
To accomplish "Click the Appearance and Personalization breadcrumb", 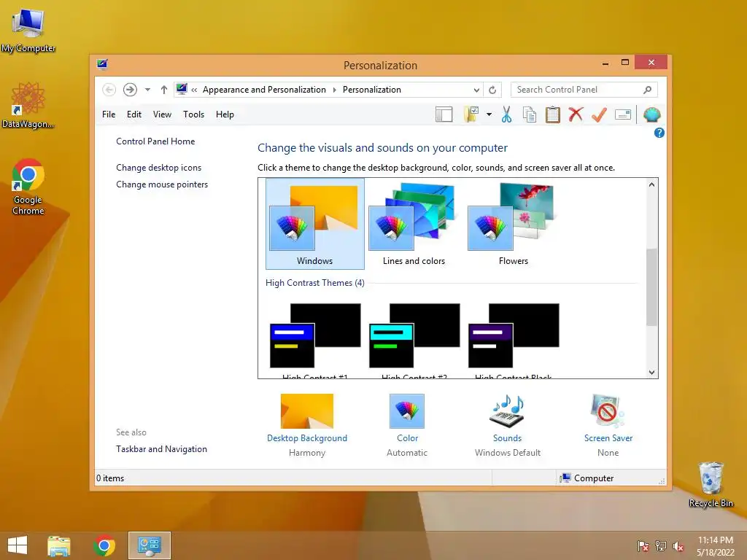I will 264,90.
